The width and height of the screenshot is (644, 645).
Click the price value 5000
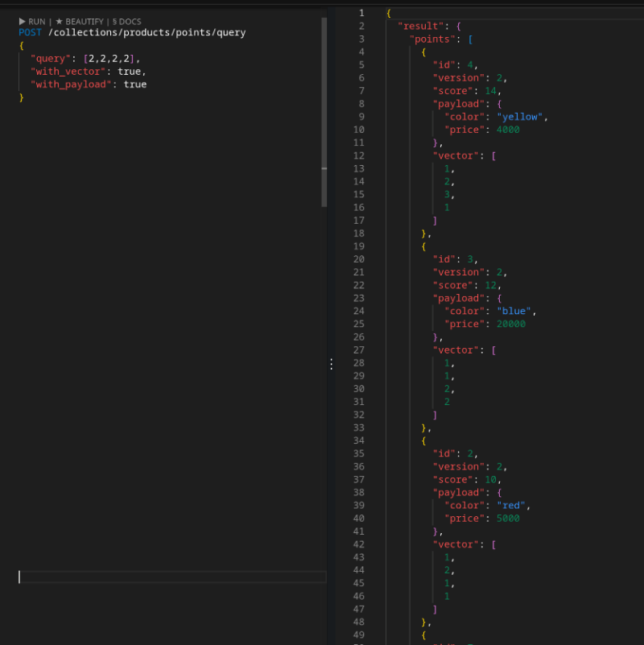coord(507,519)
